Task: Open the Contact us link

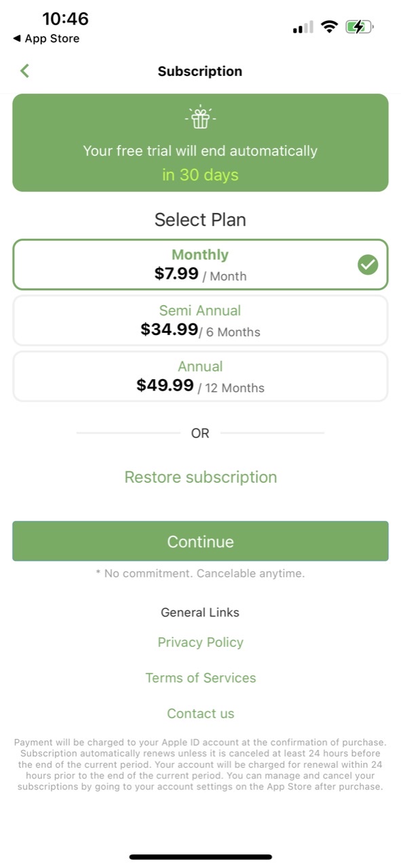Action: point(201,713)
